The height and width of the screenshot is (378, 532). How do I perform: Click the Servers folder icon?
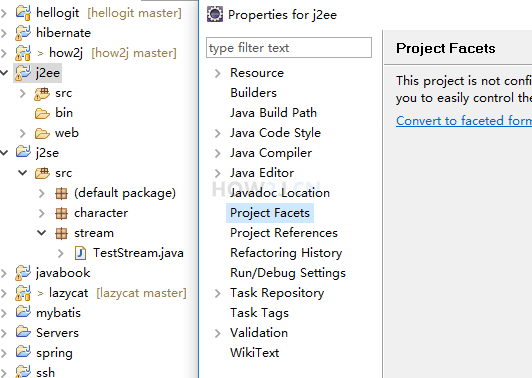[x=23, y=332]
